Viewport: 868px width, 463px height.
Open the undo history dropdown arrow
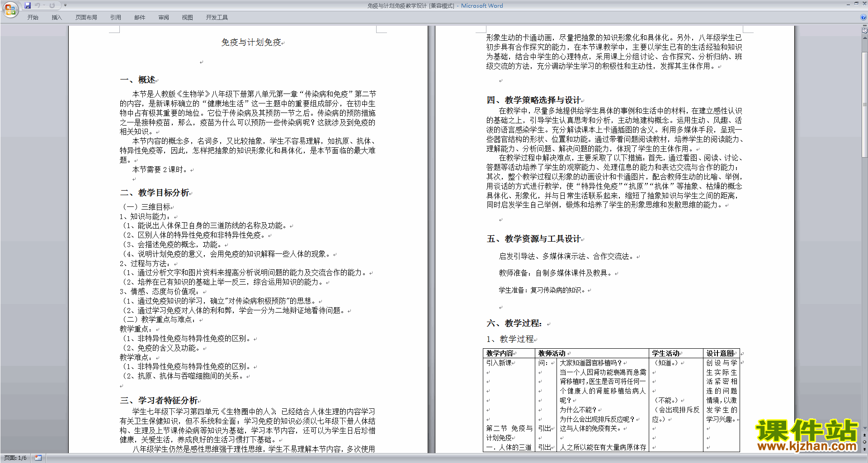click(44, 5)
